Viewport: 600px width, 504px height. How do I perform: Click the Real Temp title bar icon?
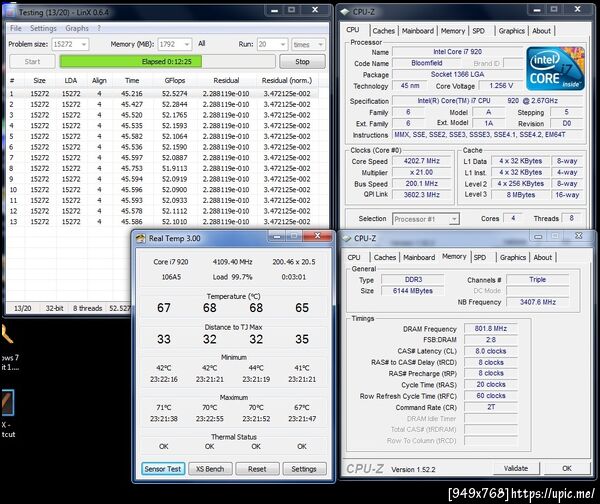pyautogui.click(x=141, y=238)
